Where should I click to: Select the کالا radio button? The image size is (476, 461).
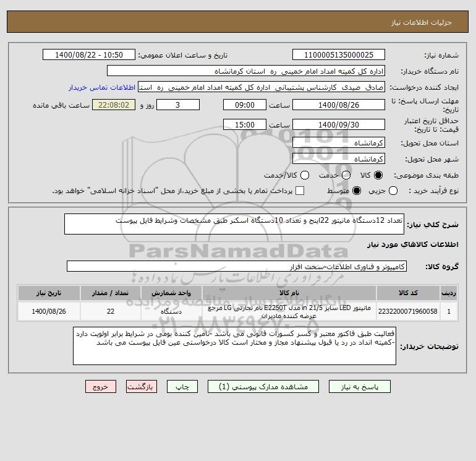click(x=378, y=175)
